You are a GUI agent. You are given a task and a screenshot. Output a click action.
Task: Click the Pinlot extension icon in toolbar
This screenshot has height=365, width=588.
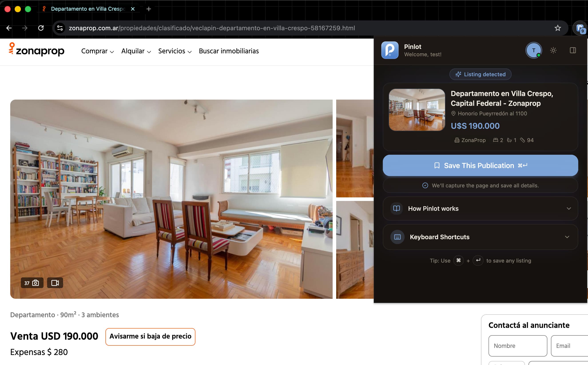point(580,28)
